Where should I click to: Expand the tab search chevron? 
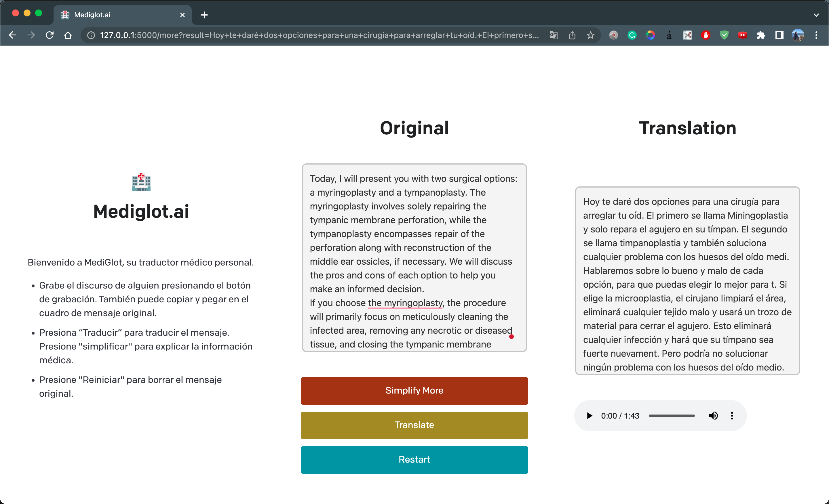816,15
